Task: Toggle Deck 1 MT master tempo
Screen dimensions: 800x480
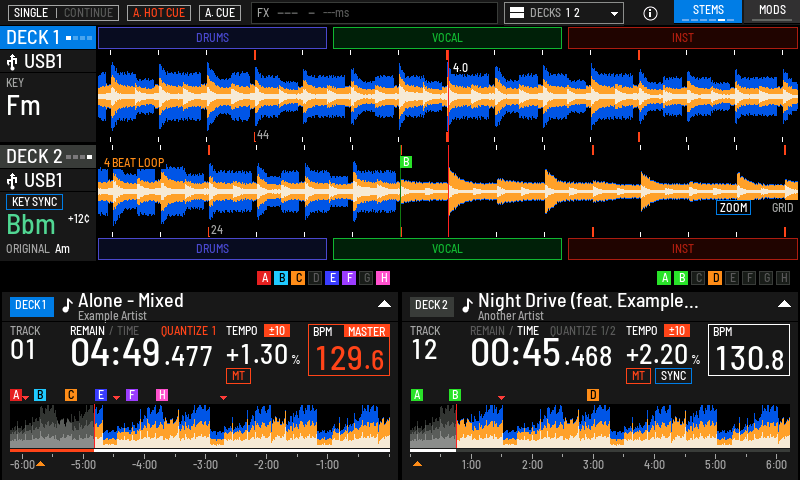Action: 238,376
